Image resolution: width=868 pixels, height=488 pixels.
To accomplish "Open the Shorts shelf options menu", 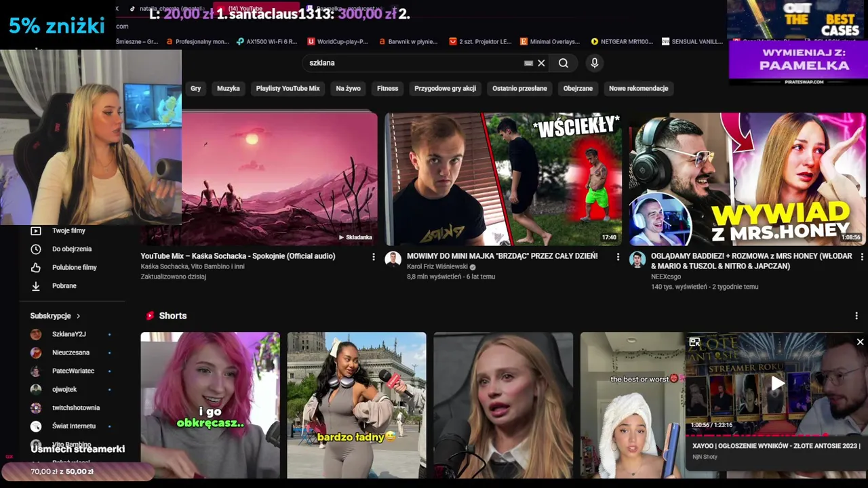I will pyautogui.click(x=856, y=316).
